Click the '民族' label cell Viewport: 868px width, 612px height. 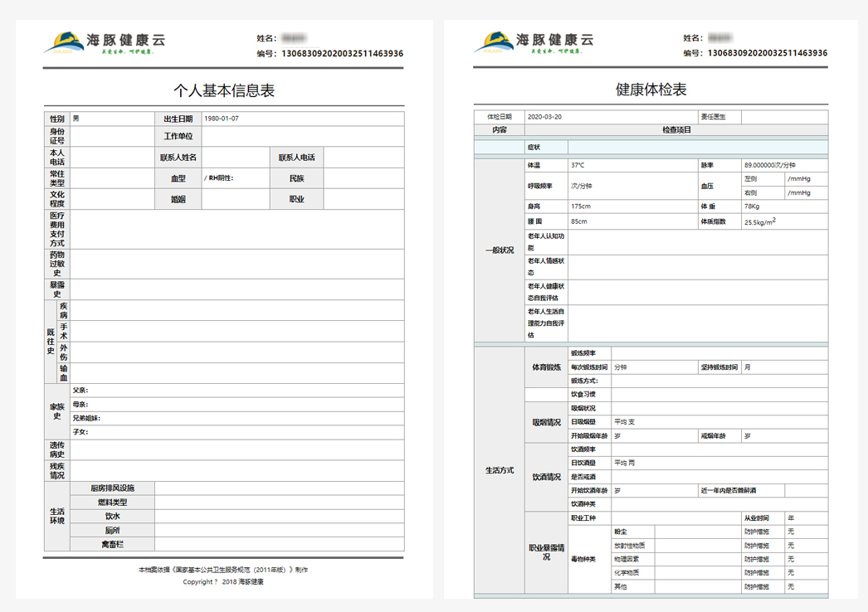[x=297, y=178]
